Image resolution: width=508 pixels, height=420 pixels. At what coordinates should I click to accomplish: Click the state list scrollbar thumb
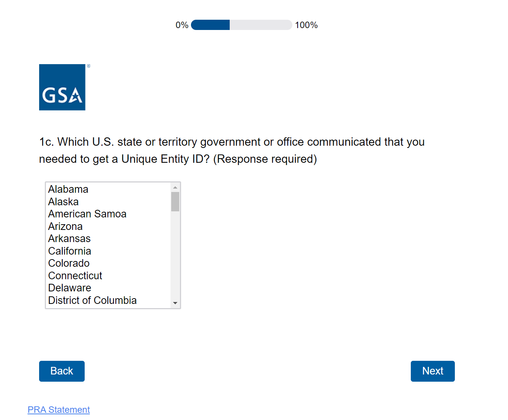[x=175, y=201]
